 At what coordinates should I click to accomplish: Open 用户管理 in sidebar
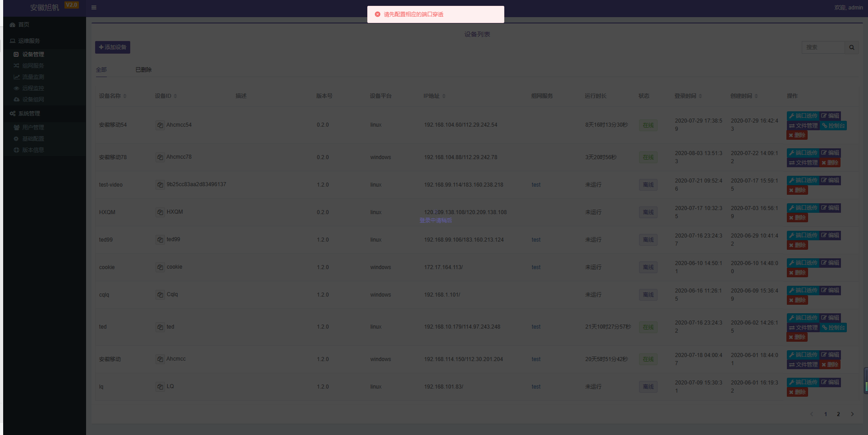click(x=44, y=128)
